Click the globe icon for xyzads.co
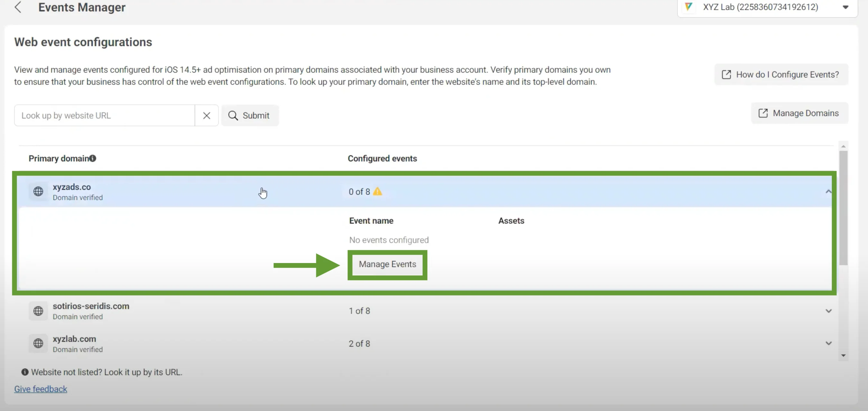Viewport: 868px width, 411px height. pyautogui.click(x=38, y=191)
